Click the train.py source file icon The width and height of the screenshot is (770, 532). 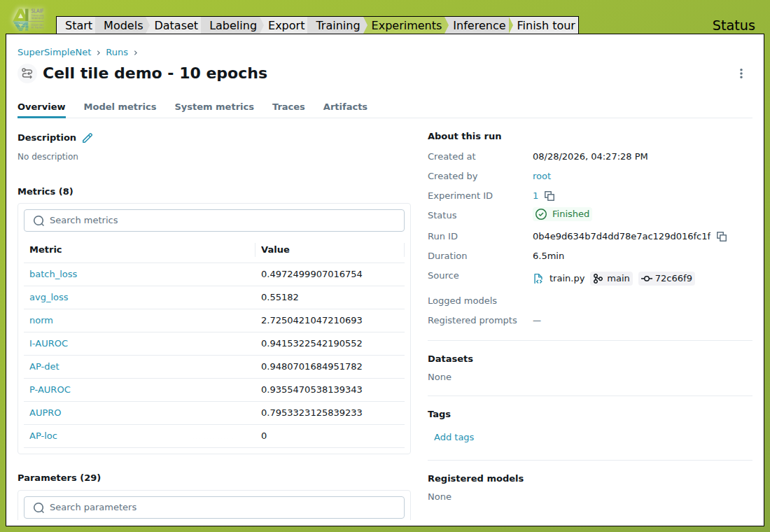[x=538, y=279]
